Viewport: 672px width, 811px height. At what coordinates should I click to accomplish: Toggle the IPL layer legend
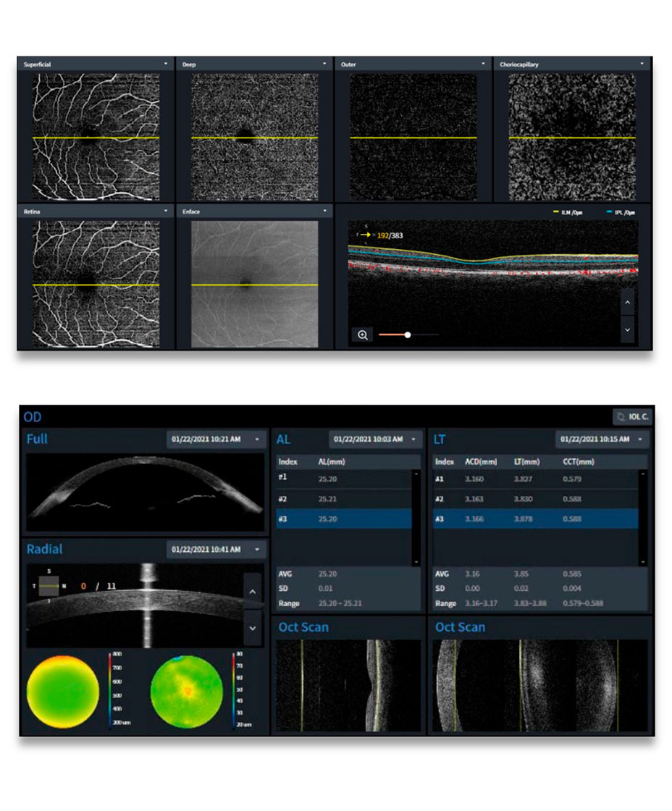(x=613, y=211)
